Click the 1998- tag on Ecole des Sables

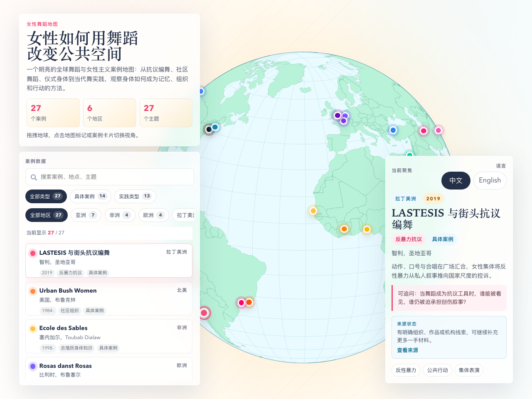[x=48, y=348]
